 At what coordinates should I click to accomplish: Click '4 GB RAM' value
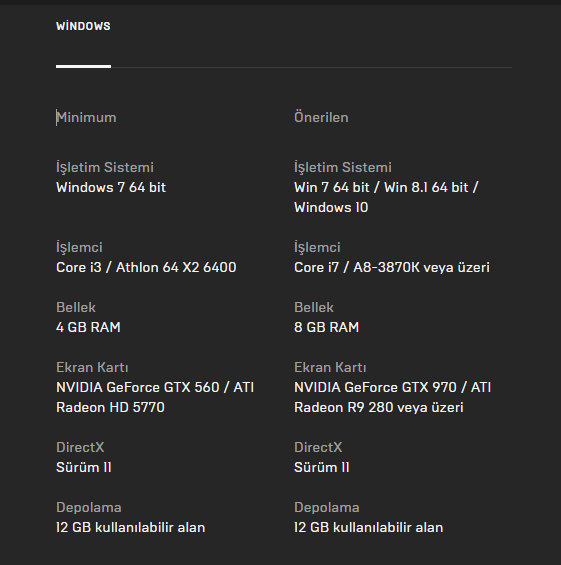click(x=88, y=327)
